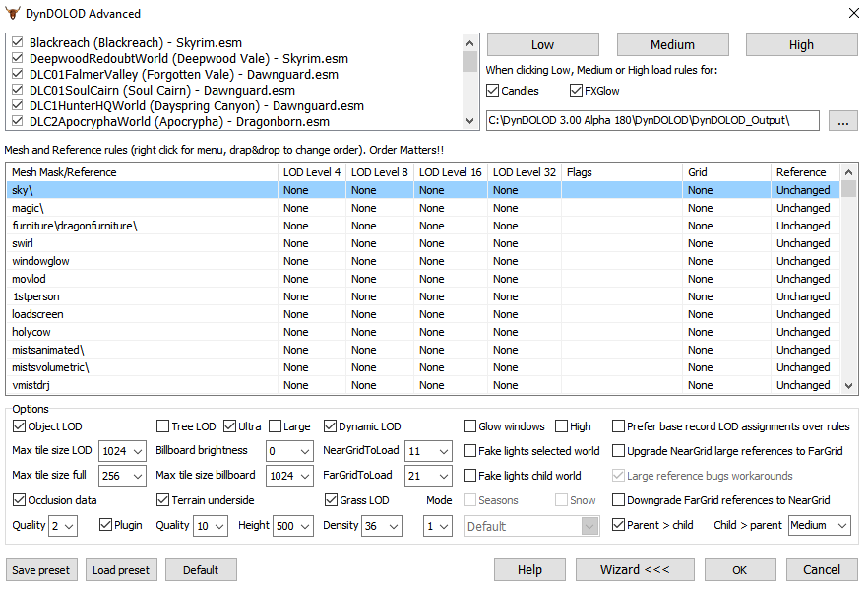Toggle Occlusion data generation
Image resolution: width=868 pixels, height=589 pixels.
coord(20,500)
